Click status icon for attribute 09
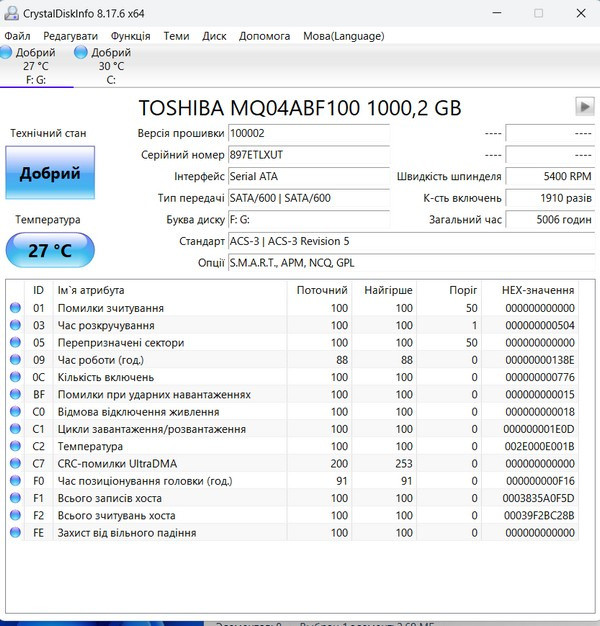600x626 pixels. [15, 360]
